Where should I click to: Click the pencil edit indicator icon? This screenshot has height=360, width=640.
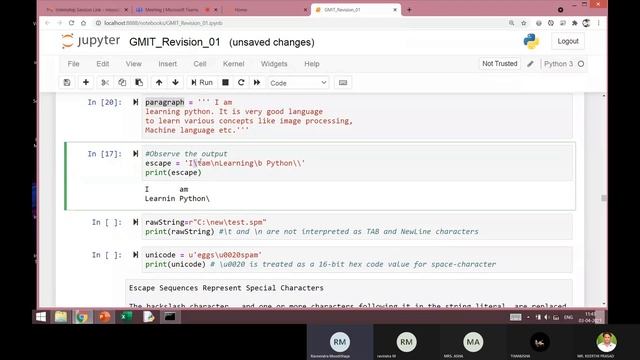point(530,64)
